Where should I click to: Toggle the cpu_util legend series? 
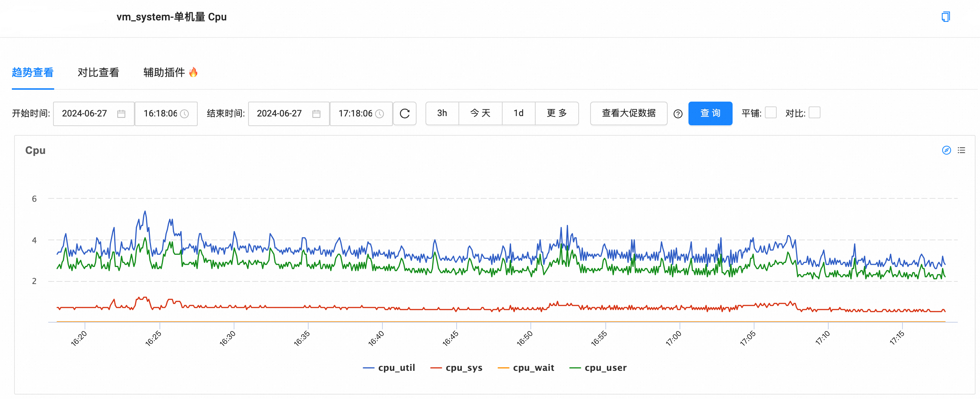point(389,368)
